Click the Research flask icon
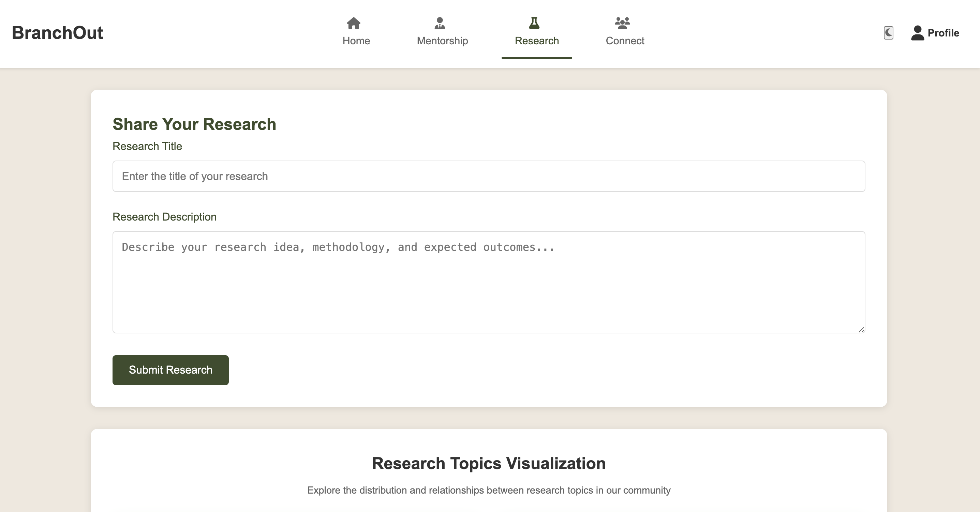This screenshot has height=512, width=980. pos(534,23)
